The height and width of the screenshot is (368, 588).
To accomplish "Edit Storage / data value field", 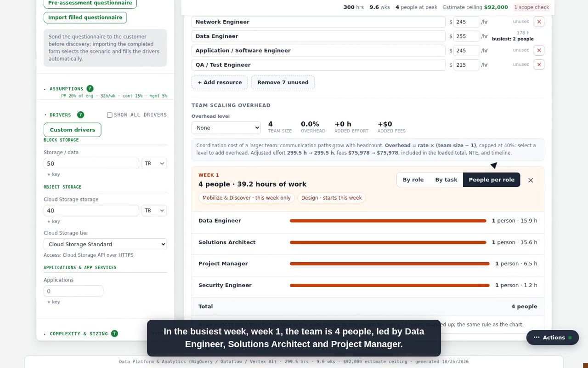I will coord(91,163).
